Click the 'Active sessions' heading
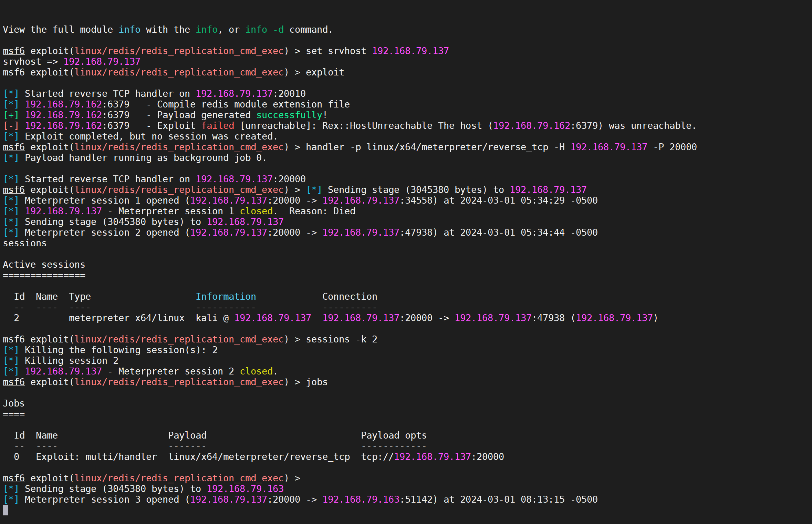Image resolution: width=812 pixels, height=524 pixels. click(44, 265)
